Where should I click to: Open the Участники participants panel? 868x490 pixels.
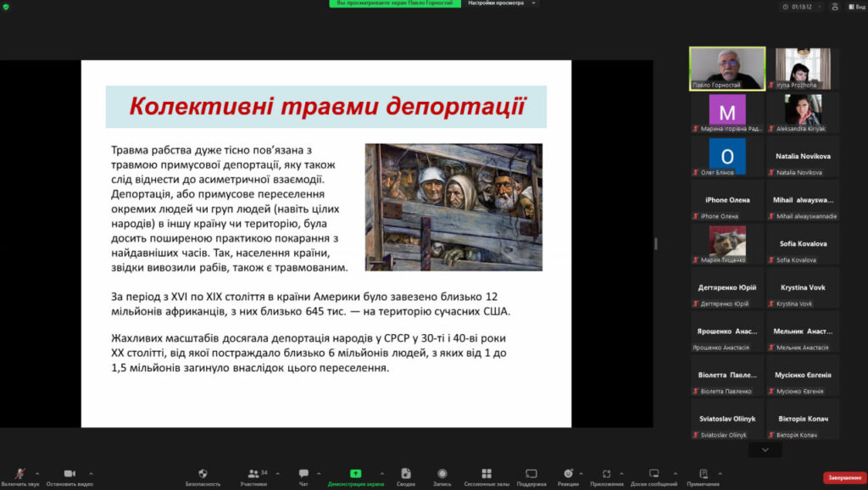point(253,474)
